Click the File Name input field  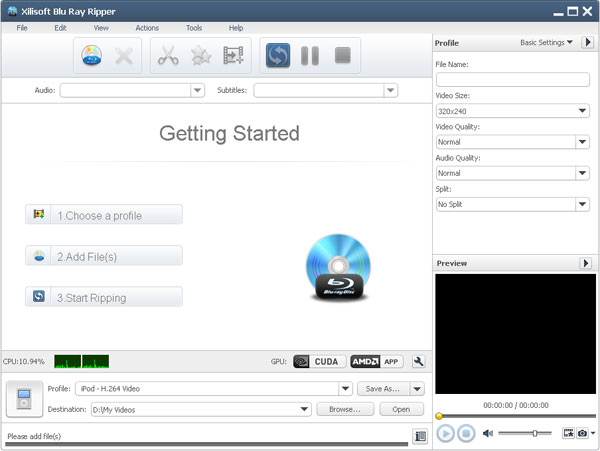(x=512, y=80)
